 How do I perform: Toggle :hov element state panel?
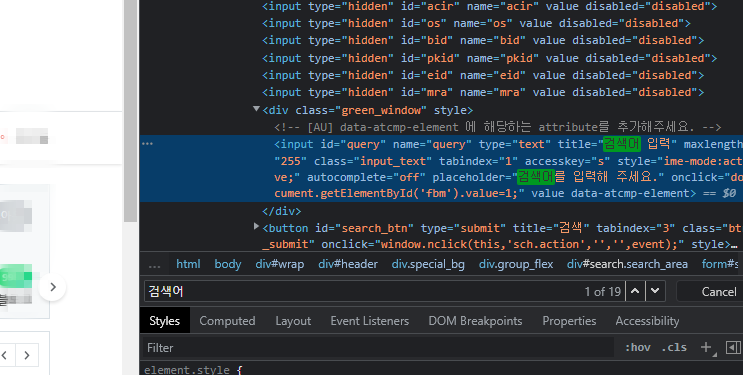(637, 348)
